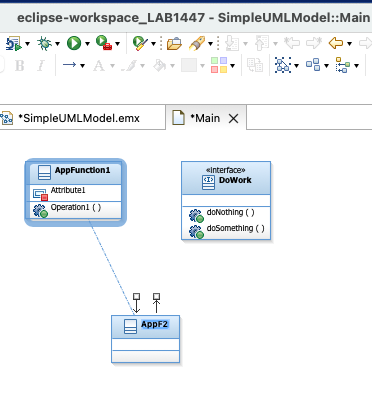Click the empty attribute compartment of DoWork
This screenshot has height=419, width=372.
point(226,201)
